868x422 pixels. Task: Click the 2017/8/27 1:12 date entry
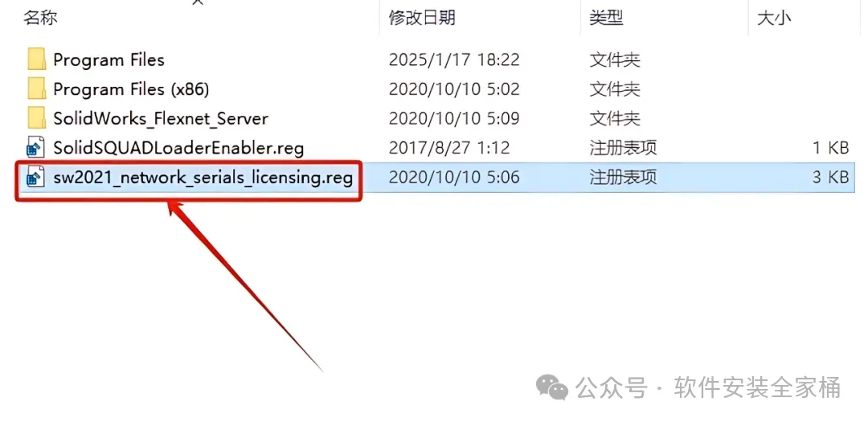click(x=449, y=148)
